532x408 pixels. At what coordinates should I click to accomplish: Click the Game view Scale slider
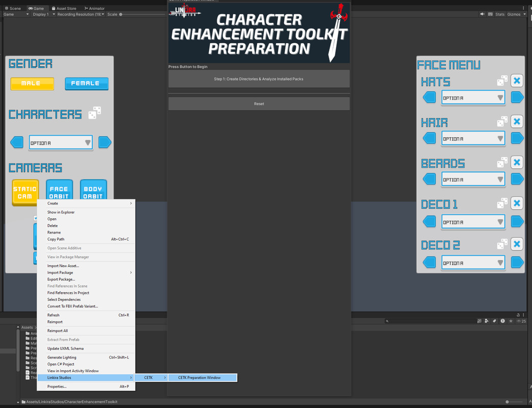click(x=142, y=14)
